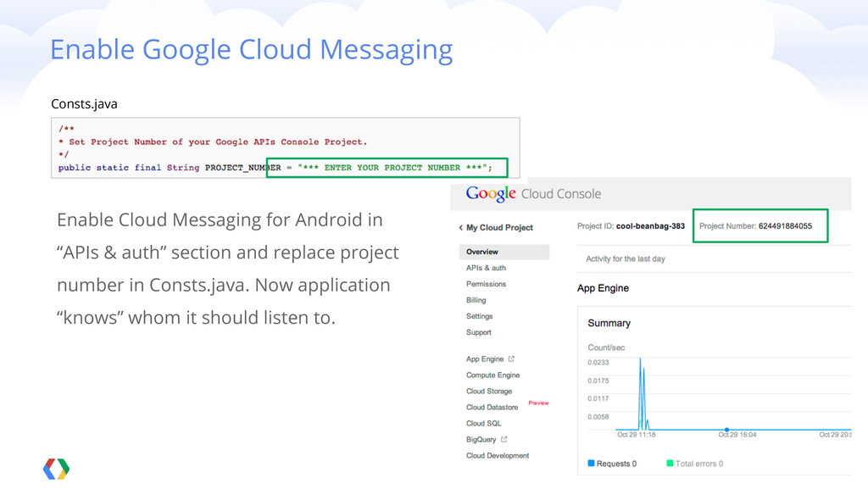The height and width of the screenshot is (489, 868).
Task: Click the Activity for the last day label
Action: coord(625,258)
